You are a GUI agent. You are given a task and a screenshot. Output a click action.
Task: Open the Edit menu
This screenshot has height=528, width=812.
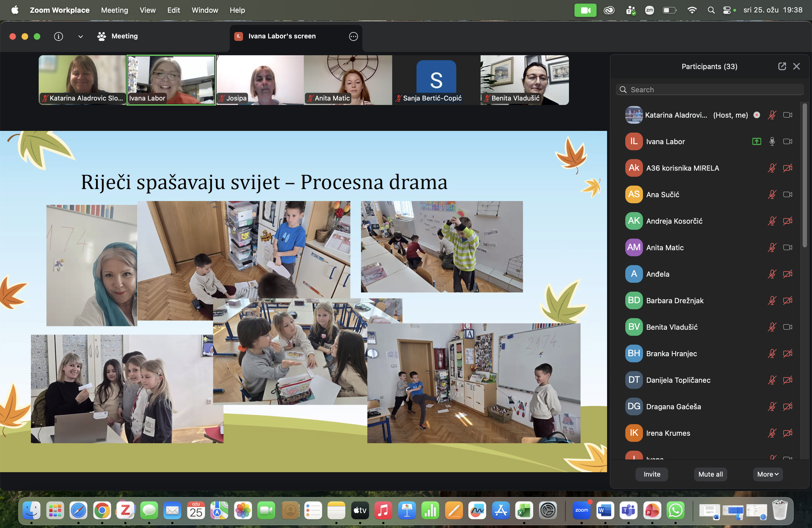[173, 10]
